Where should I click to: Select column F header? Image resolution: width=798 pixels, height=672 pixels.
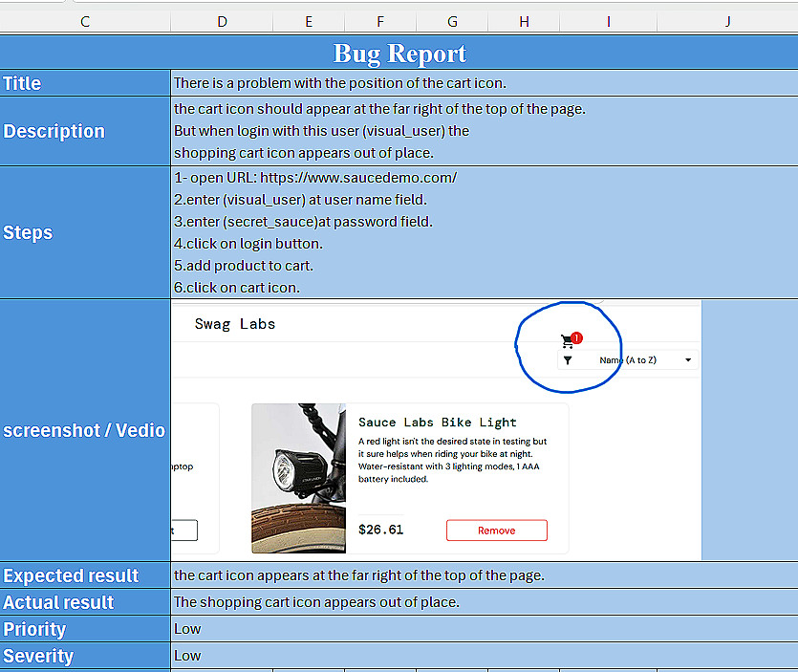[380, 21]
